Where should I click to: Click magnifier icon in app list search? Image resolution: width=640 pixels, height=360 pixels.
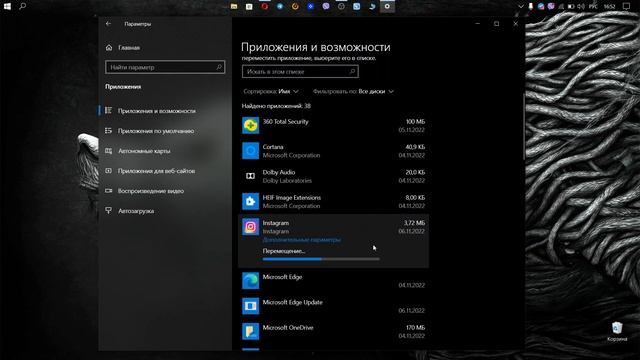[x=352, y=71]
